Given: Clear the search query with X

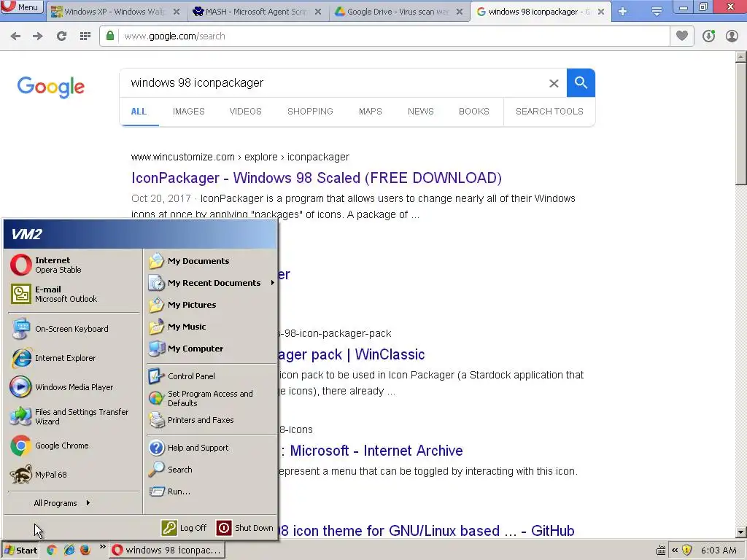Looking at the screenshot, I should (x=554, y=83).
